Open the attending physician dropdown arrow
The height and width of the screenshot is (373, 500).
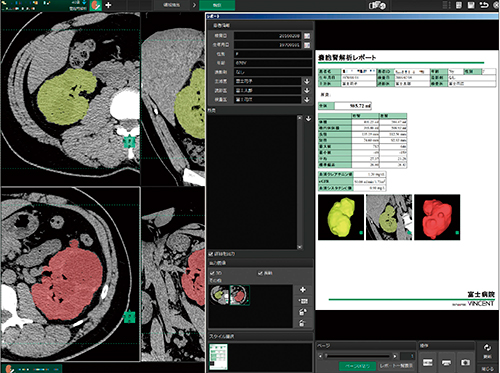(x=307, y=81)
